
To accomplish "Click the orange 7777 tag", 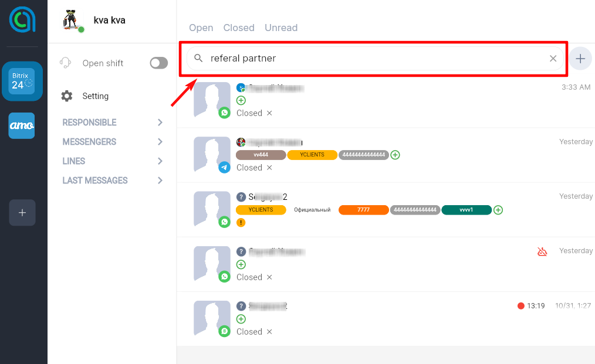I will [x=364, y=210].
